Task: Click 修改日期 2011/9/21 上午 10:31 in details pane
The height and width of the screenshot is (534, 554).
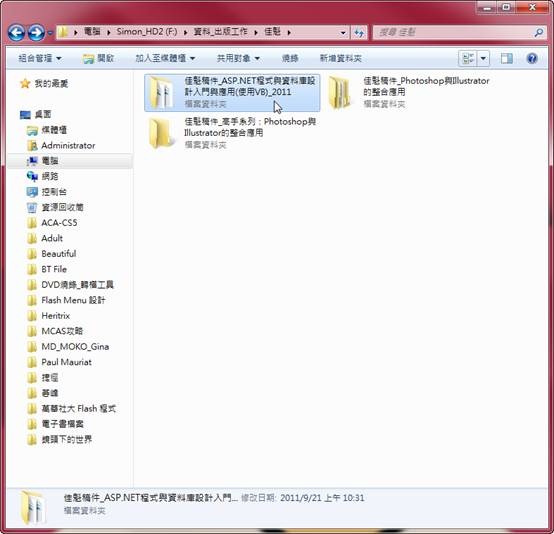Action: tap(302, 498)
